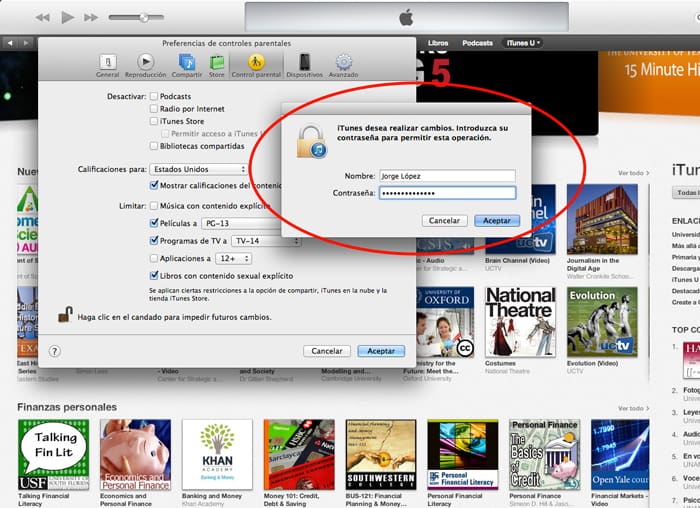Open The Basics of Credit thumbnail
This screenshot has width=700, height=508.
tap(545, 454)
